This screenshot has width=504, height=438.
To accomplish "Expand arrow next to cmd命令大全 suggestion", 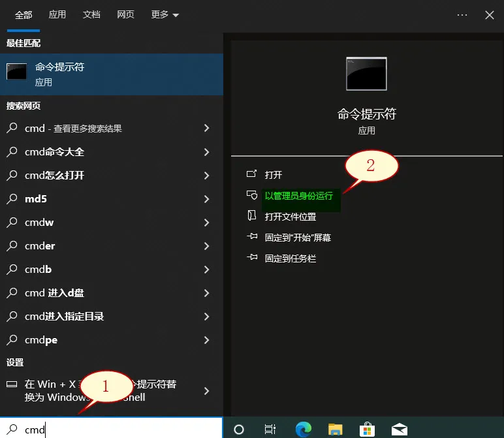I will point(206,152).
